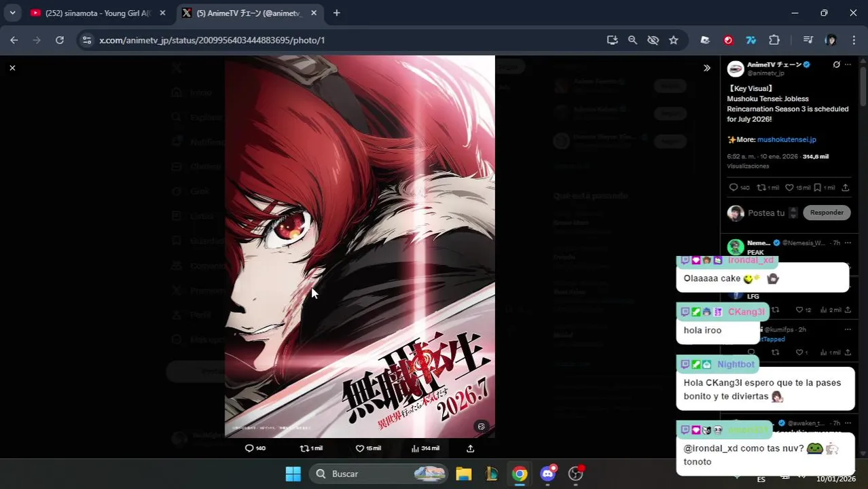Image resolution: width=868 pixels, height=489 pixels.
Task: Click the reply icon showing 140 in side panel
Action: click(x=739, y=187)
